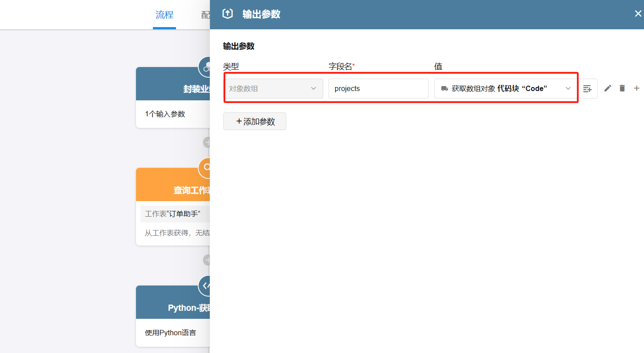Screen dimensions: 644x353
Task: Click the output icon in the blue panel header
Action: tap(228, 14)
